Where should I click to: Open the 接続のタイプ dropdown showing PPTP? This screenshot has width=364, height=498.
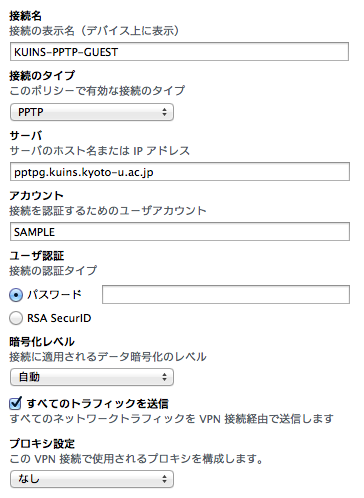click(92, 112)
